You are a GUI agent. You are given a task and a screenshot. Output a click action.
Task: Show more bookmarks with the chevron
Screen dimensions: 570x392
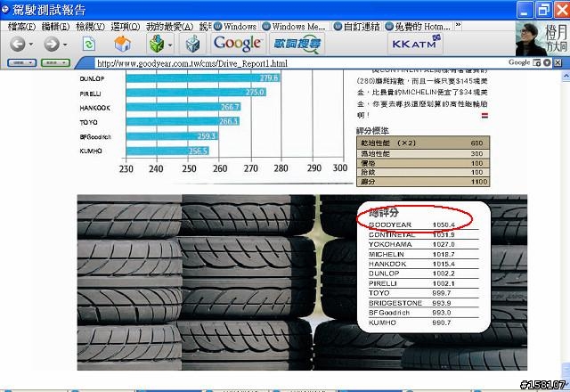click(x=458, y=26)
